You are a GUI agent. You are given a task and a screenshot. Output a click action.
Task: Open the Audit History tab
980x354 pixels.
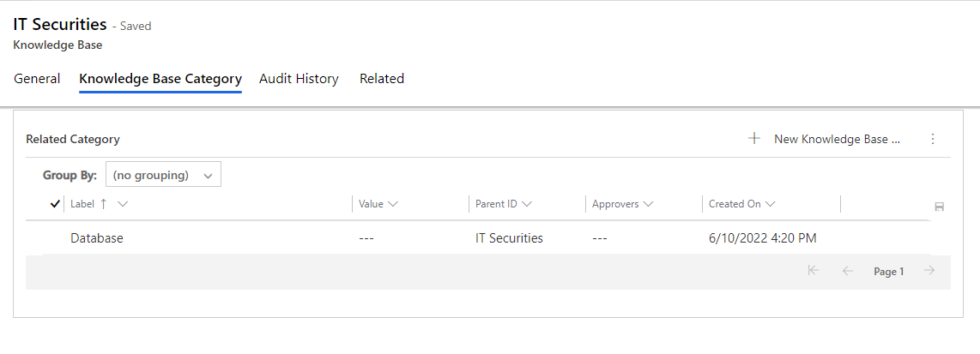click(299, 79)
